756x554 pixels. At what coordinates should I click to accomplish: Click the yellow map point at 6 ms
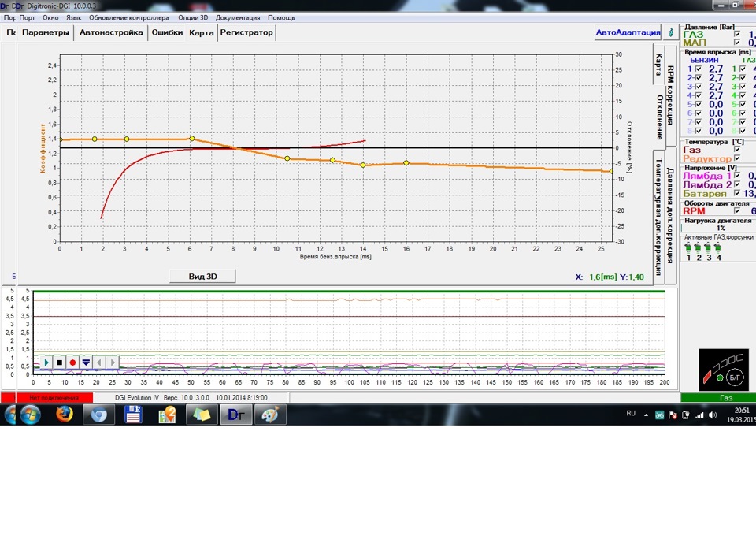click(192, 139)
